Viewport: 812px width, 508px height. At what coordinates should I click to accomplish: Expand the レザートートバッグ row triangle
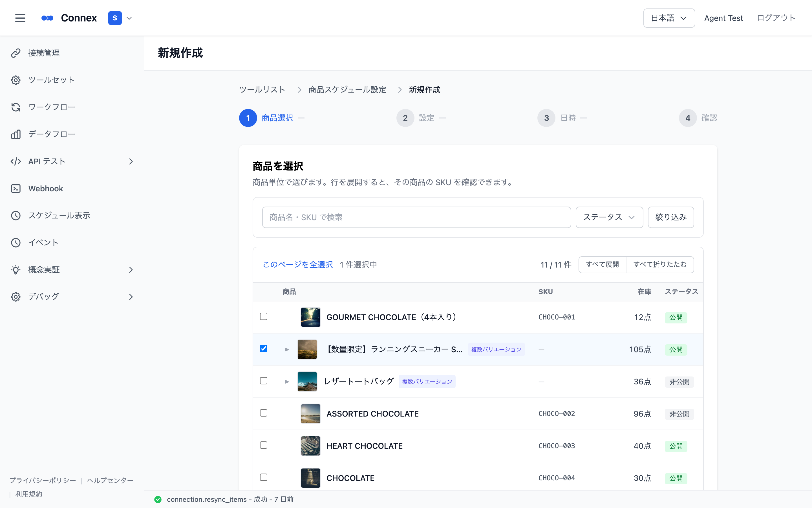pos(287,382)
